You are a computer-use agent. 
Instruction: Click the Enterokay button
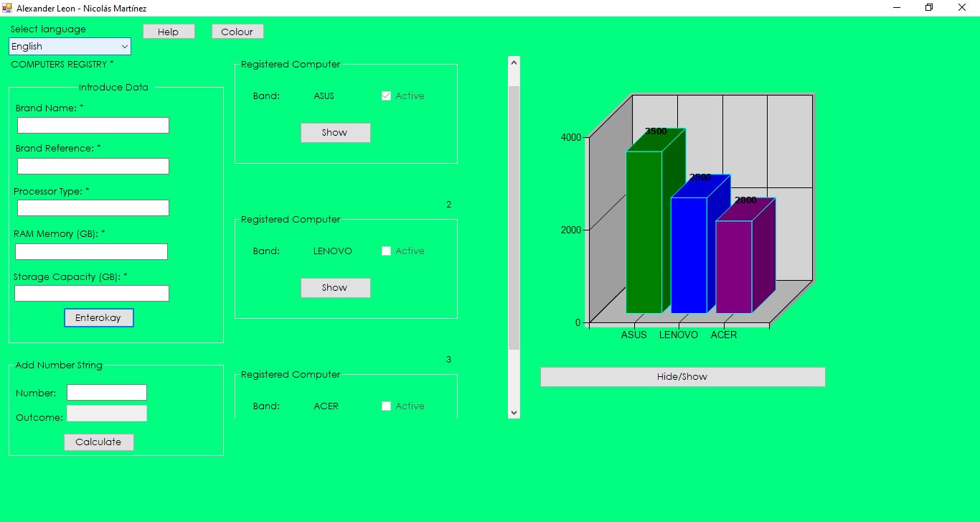(x=99, y=318)
